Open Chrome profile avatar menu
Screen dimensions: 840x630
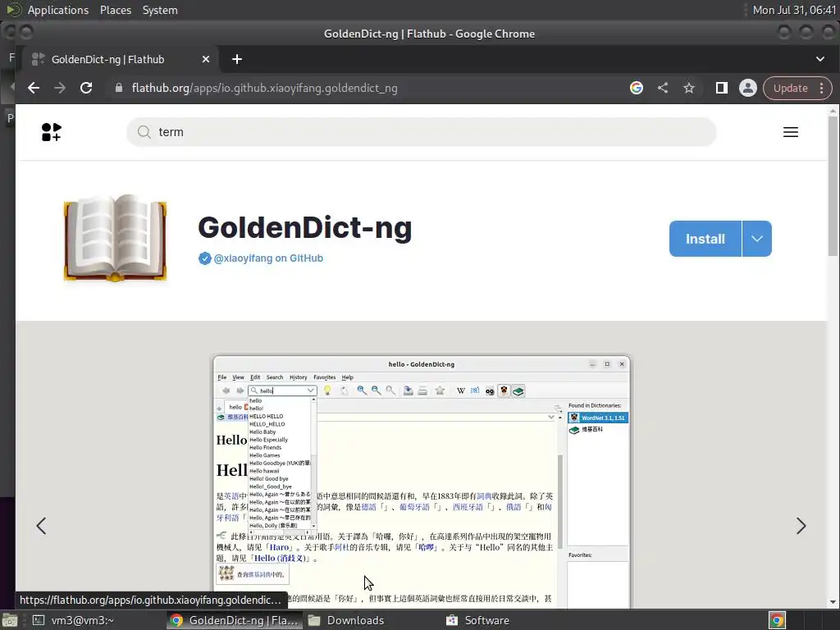[748, 89]
